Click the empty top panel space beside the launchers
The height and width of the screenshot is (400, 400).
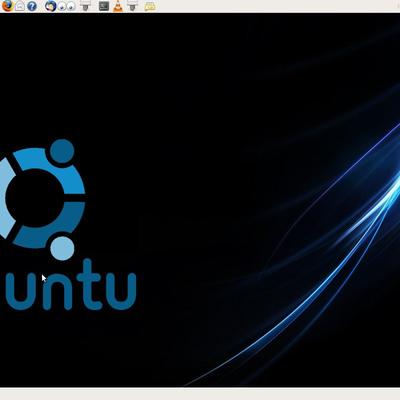(277, 6)
